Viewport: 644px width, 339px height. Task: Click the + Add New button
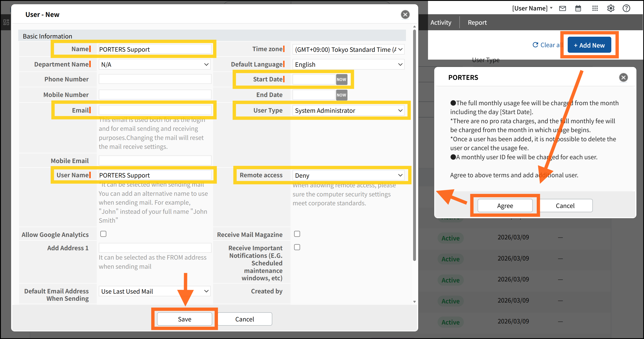(589, 45)
